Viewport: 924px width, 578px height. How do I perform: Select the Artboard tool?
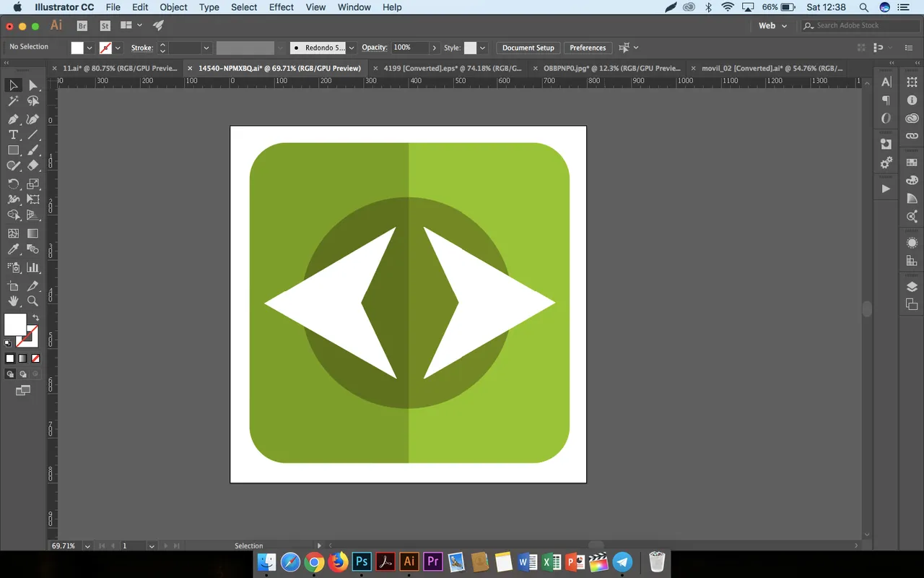pos(13,286)
